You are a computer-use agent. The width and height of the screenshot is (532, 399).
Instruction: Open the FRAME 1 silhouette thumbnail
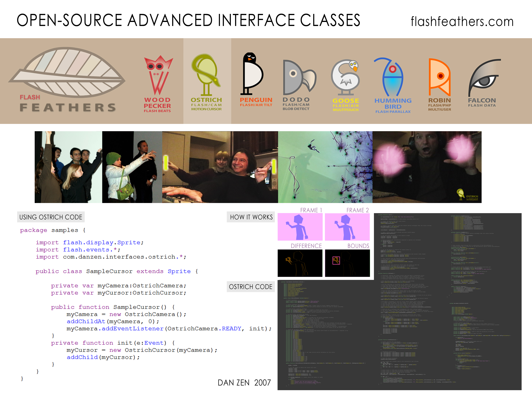300,227
